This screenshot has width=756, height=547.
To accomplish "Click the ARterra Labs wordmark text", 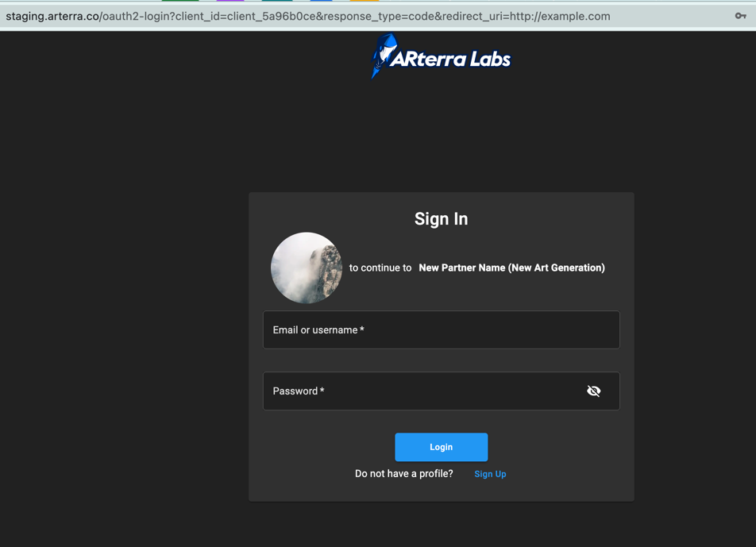I will [x=450, y=59].
